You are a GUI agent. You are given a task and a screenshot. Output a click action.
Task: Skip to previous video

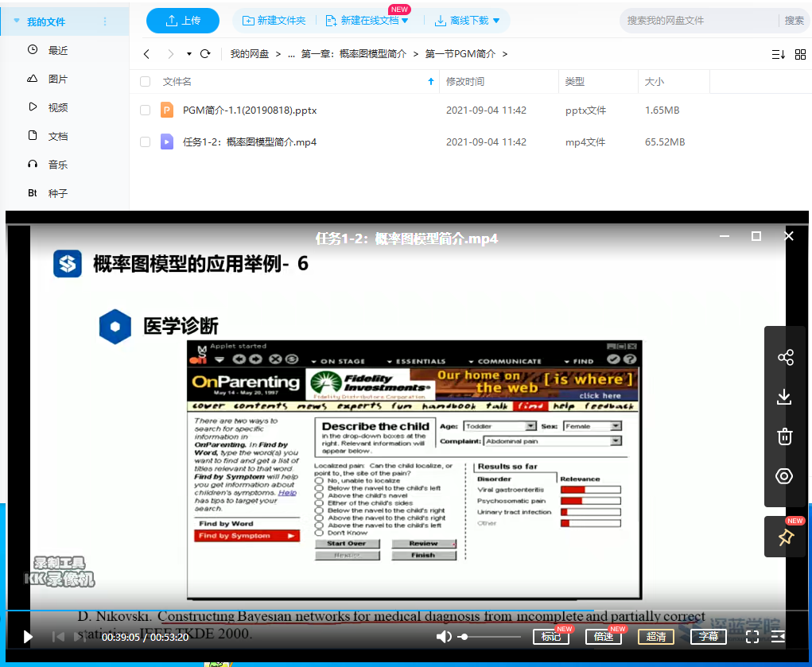[58, 637]
